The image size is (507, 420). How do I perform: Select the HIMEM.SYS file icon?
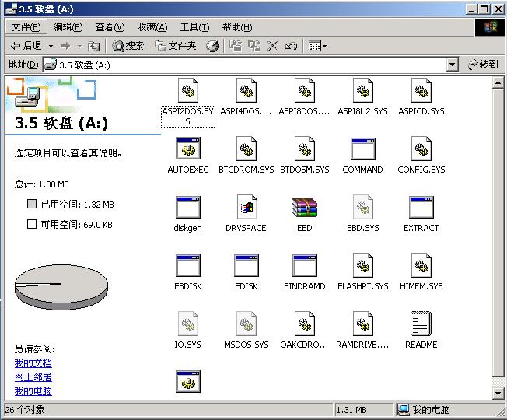[421, 265]
